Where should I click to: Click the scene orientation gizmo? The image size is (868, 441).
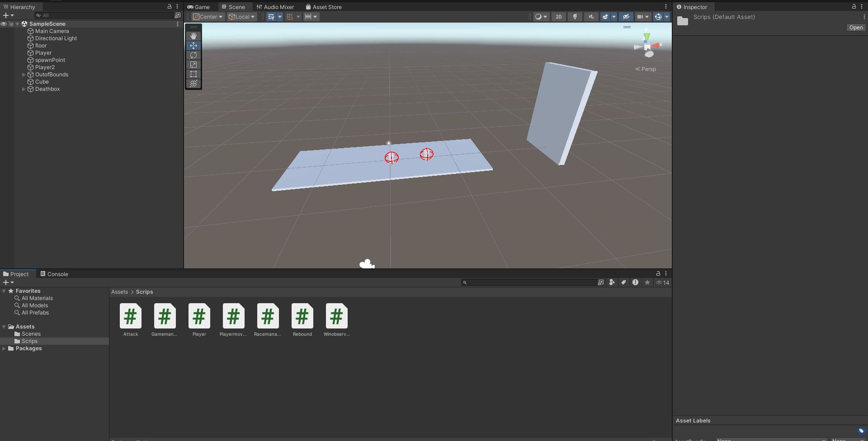tap(647, 46)
